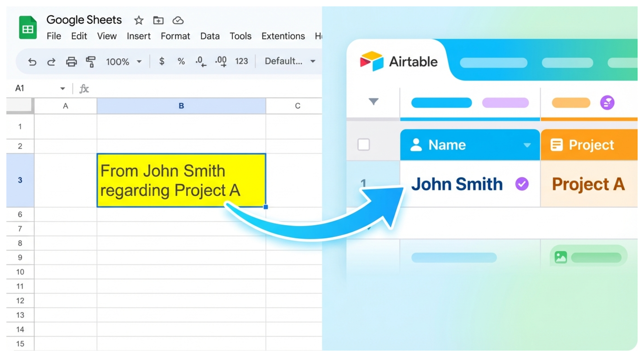Select the yellow highlighted cell B3
This screenshot has height=357, width=644.
(181, 180)
